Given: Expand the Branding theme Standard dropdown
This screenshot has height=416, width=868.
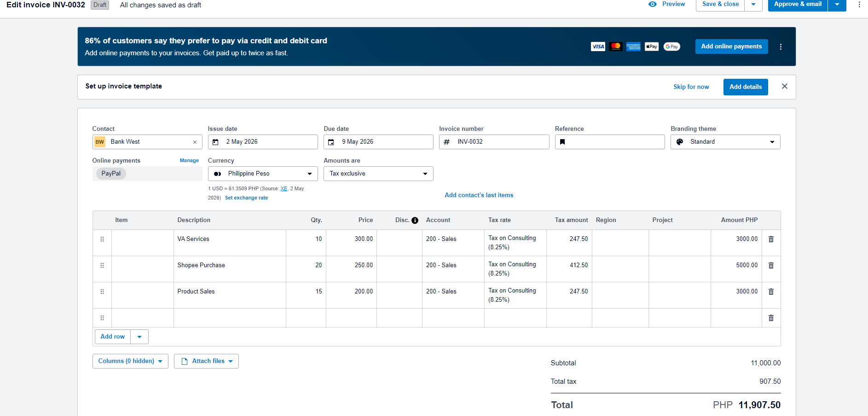Looking at the screenshot, I should (x=725, y=142).
